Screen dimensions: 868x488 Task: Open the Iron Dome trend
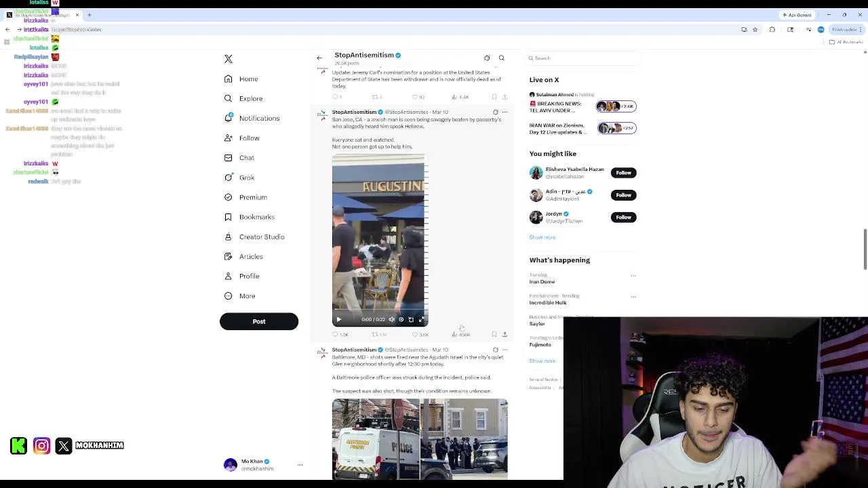pyautogui.click(x=542, y=279)
